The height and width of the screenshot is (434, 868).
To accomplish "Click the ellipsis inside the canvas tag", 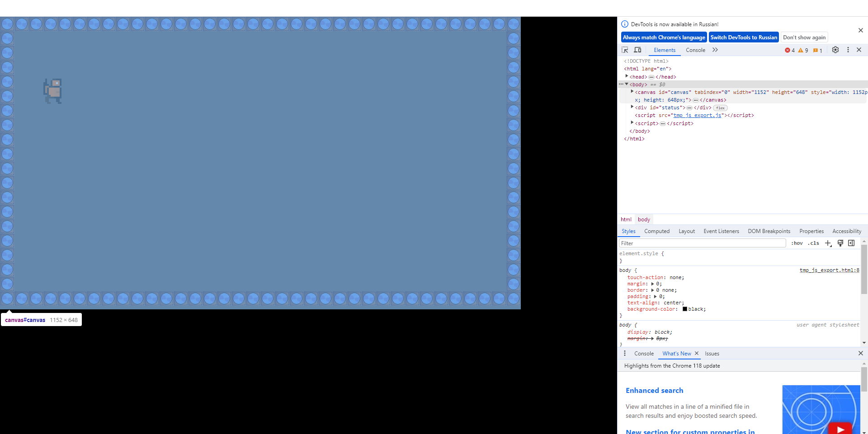I will coord(696,100).
